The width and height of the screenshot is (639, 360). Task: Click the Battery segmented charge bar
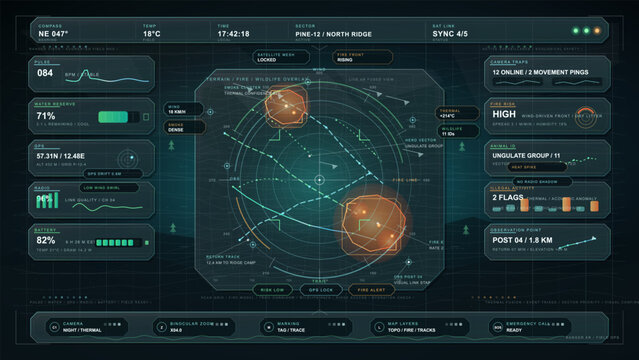point(119,243)
